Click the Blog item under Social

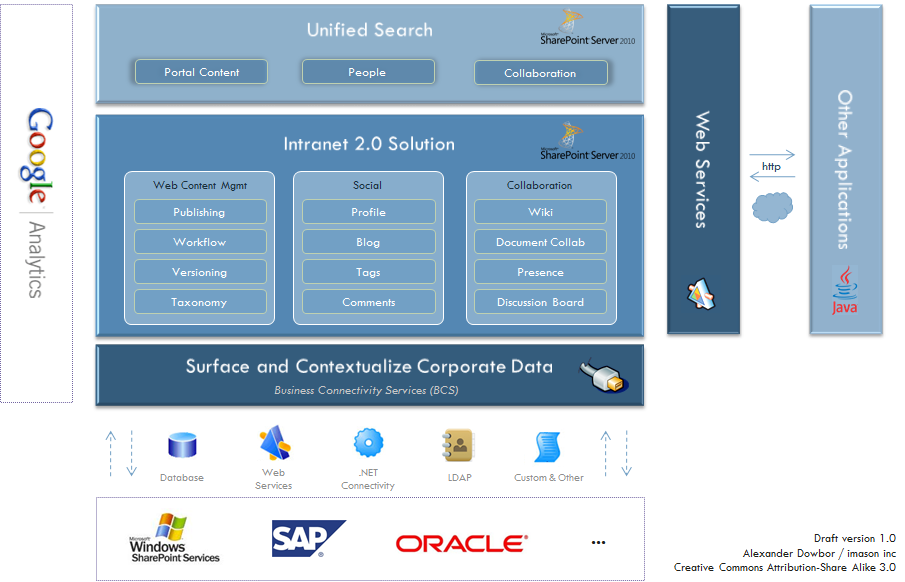point(368,242)
